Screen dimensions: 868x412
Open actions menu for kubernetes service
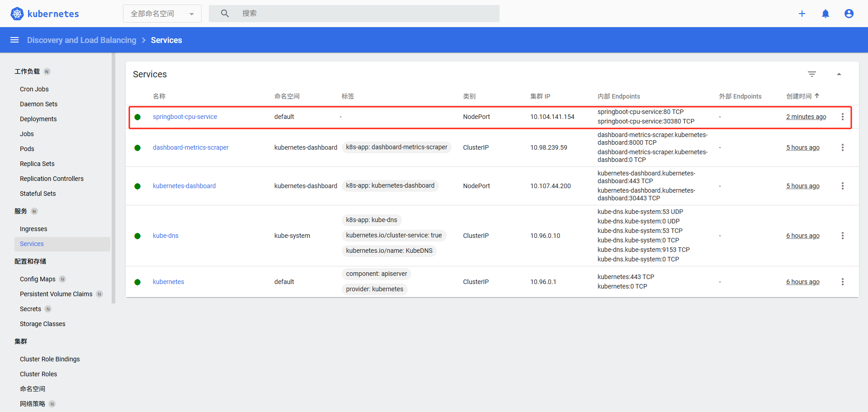[843, 282]
